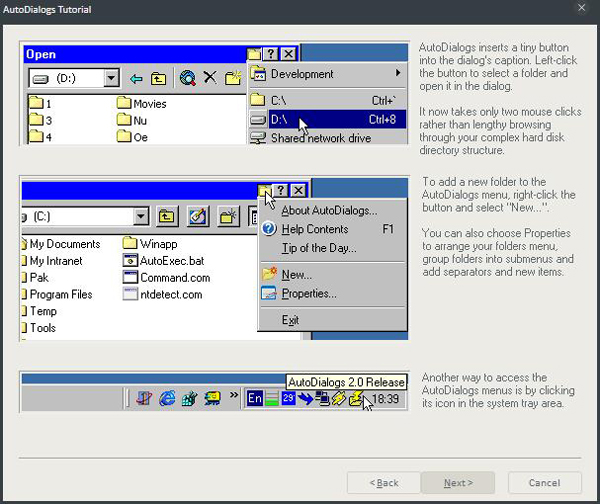Image resolution: width=600 pixels, height=504 pixels.
Task: Select folder named 1
Action: pyautogui.click(x=40, y=103)
